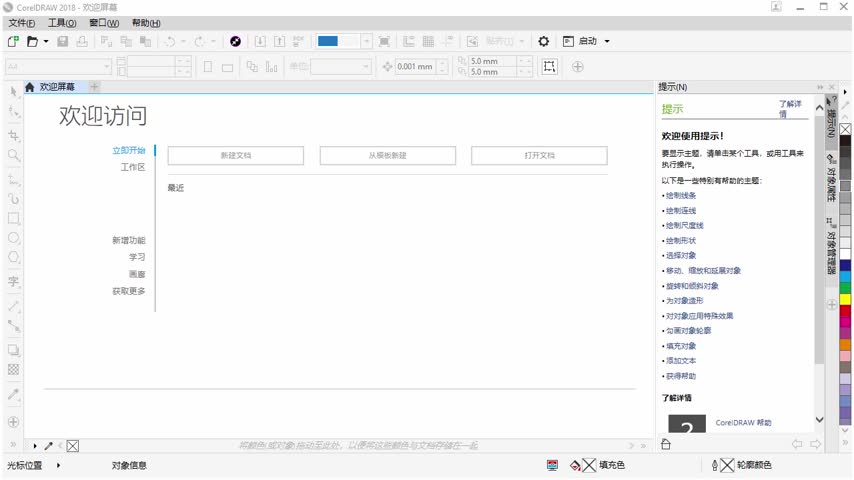This screenshot has height=480, width=854.
Task: Click the nudge distance 0.001 mm field
Action: (416, 66)
